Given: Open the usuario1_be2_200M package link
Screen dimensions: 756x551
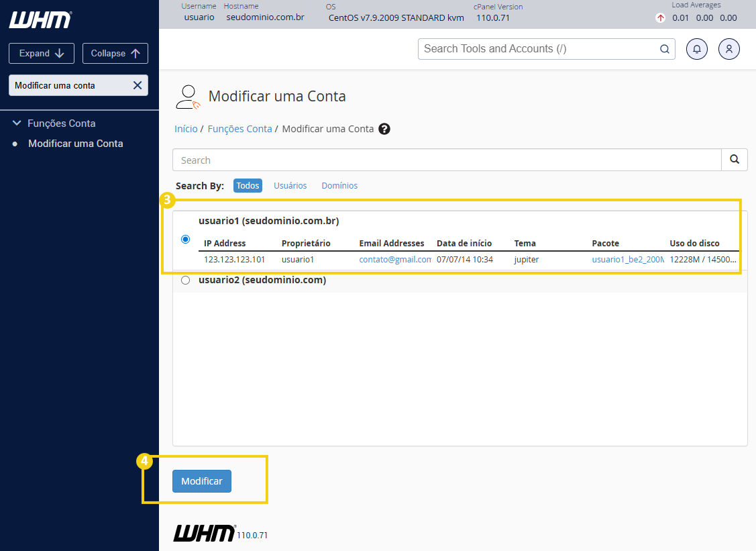Looking at the screenshot, I should 628,260.
